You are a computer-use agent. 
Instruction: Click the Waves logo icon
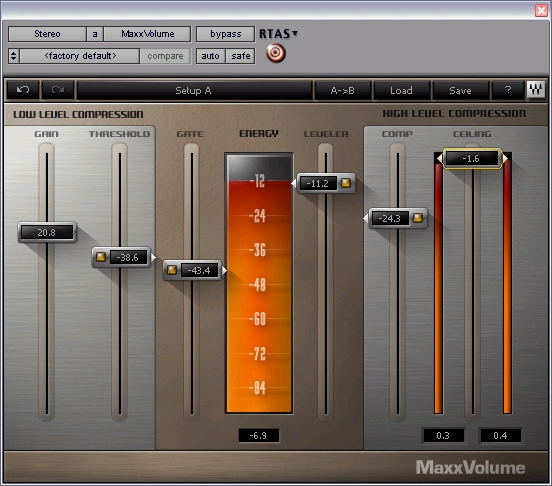[x=536, y=90]
